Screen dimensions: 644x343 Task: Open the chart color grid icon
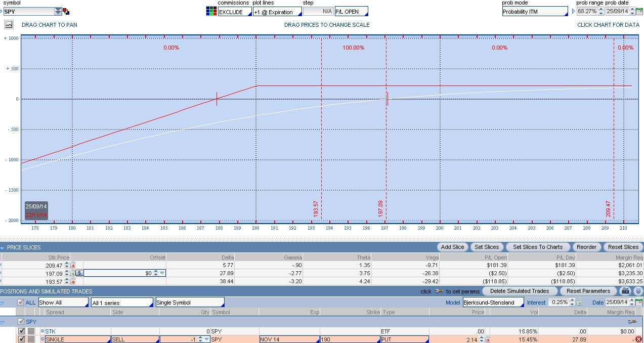[x=211, y=11]
